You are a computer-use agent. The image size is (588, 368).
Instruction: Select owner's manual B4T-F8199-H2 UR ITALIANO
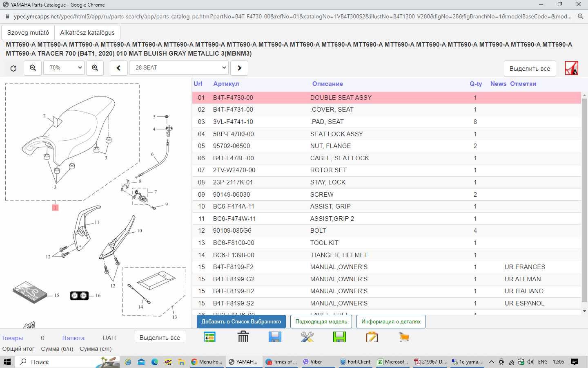click(386, 291)
